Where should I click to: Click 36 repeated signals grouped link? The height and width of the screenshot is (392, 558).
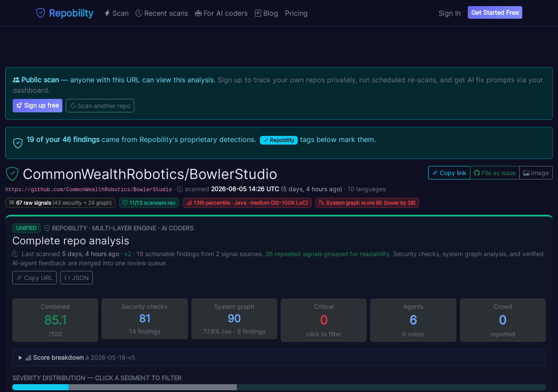pyautogui.click(x=327, y=254)
